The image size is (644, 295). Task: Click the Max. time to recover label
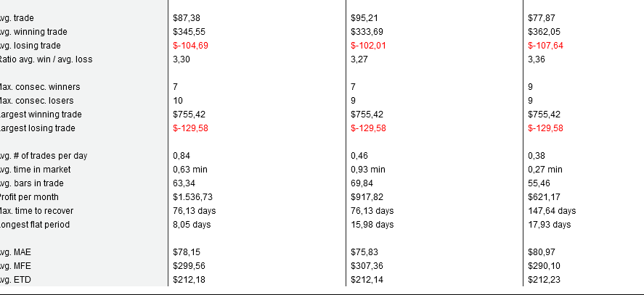tap(36, 210)
